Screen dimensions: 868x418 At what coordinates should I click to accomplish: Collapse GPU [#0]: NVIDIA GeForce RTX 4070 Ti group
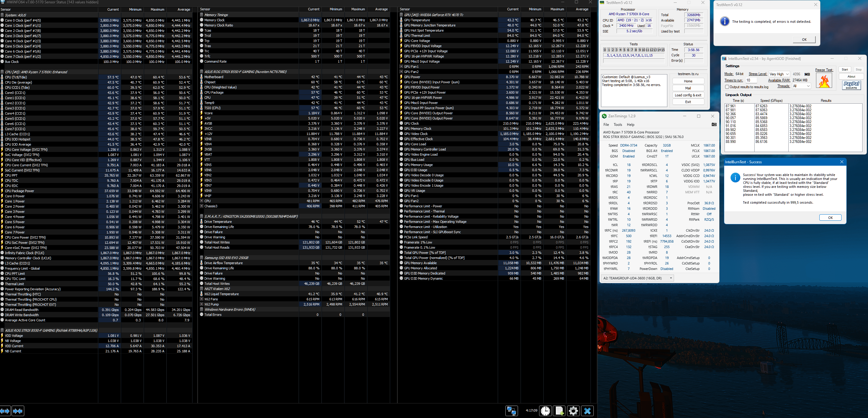pos(401,15)
